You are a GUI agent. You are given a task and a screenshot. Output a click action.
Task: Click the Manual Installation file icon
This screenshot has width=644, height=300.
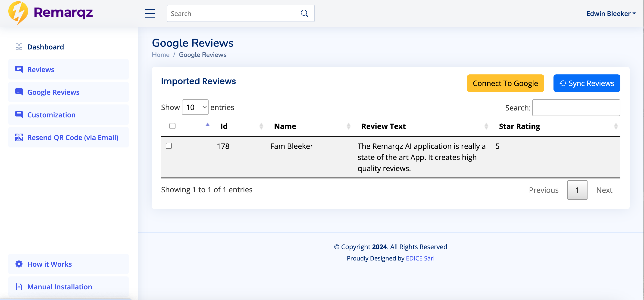[19, 287]
